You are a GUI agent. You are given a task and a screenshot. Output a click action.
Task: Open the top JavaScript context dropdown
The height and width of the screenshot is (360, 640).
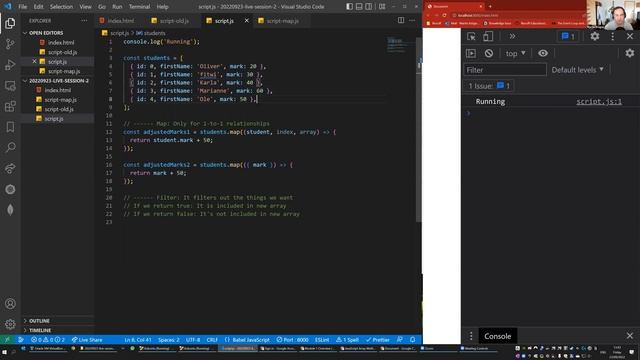click(516, 53)
